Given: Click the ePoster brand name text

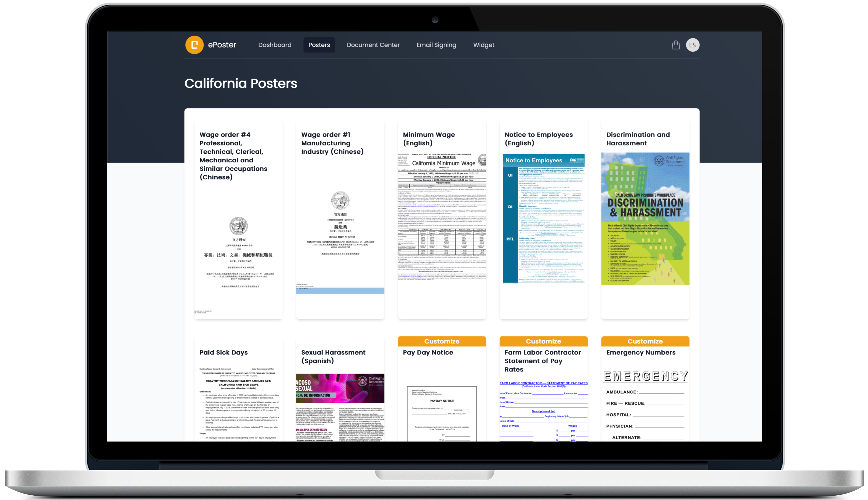Looking at the screenshot, I should coord(222,45).
